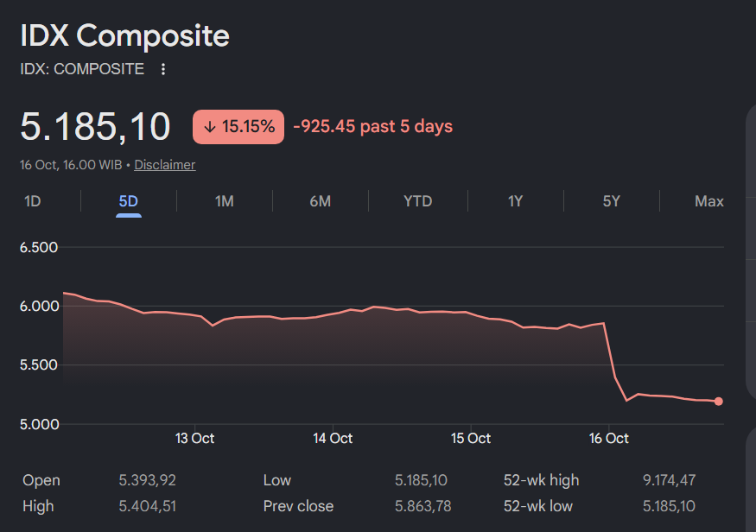Click the Open value 5.393,92
Viewport: 756px width, 532px height.
[x=147, y=480]
